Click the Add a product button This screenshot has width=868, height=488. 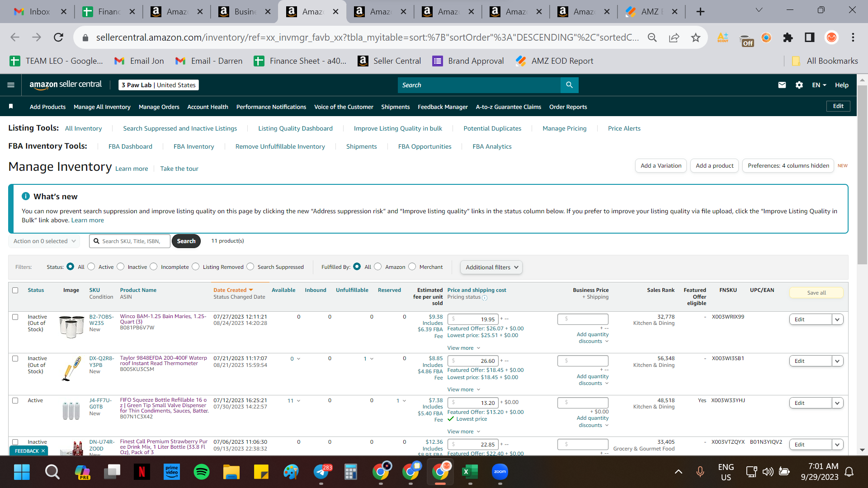[x=715, y=166]
